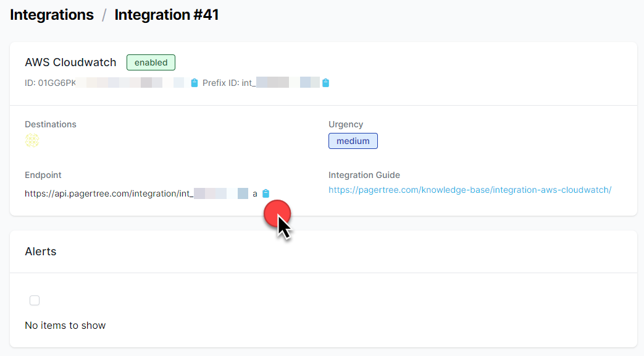
Task: Open the AWS Cloudwatch integration guide link
Action: coord(470,190)
